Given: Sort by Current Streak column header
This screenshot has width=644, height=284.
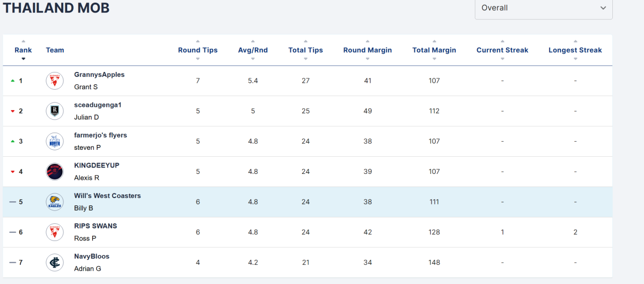Looking at the screenshot, I should pos(502,50).
